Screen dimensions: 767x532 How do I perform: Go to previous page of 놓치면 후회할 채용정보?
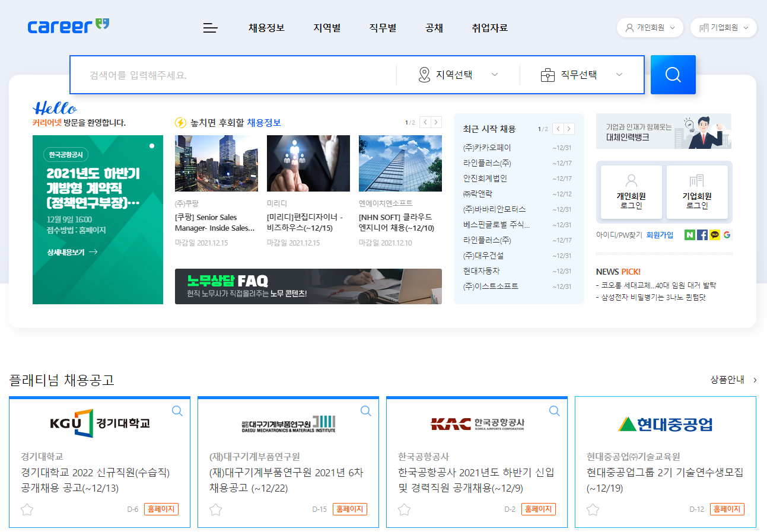tap(425, 122)
